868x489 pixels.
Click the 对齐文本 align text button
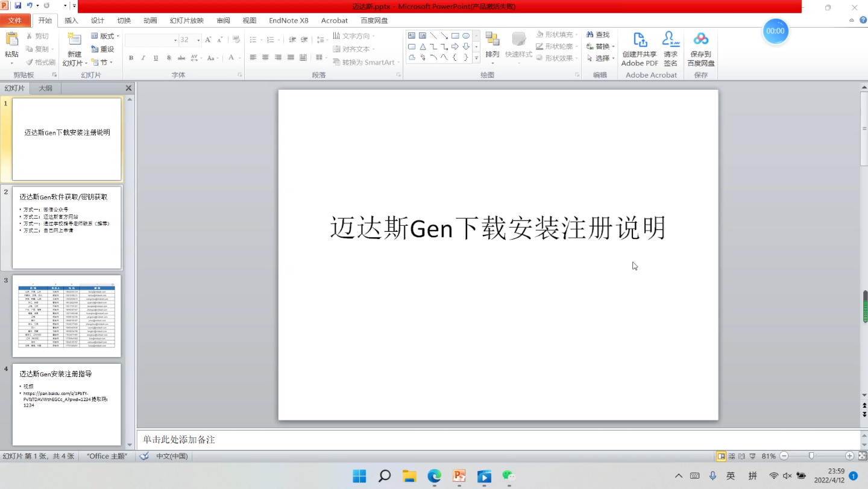click(x=353, y=49)
